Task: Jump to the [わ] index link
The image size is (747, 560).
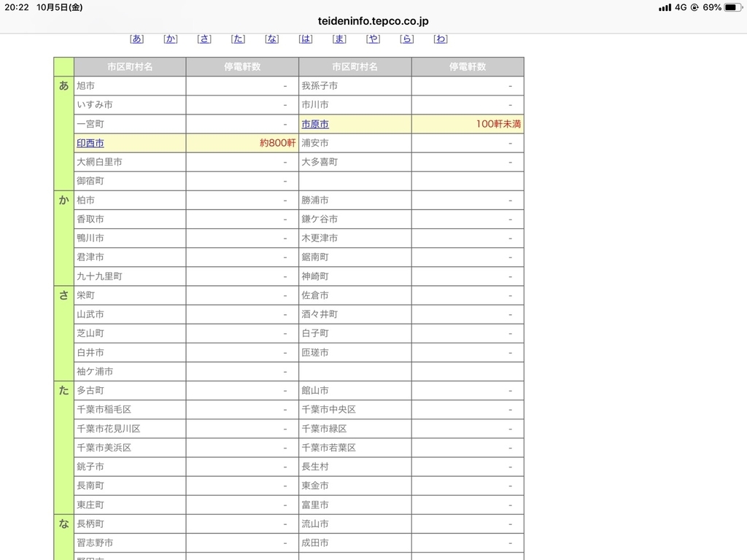Action: 441,39
